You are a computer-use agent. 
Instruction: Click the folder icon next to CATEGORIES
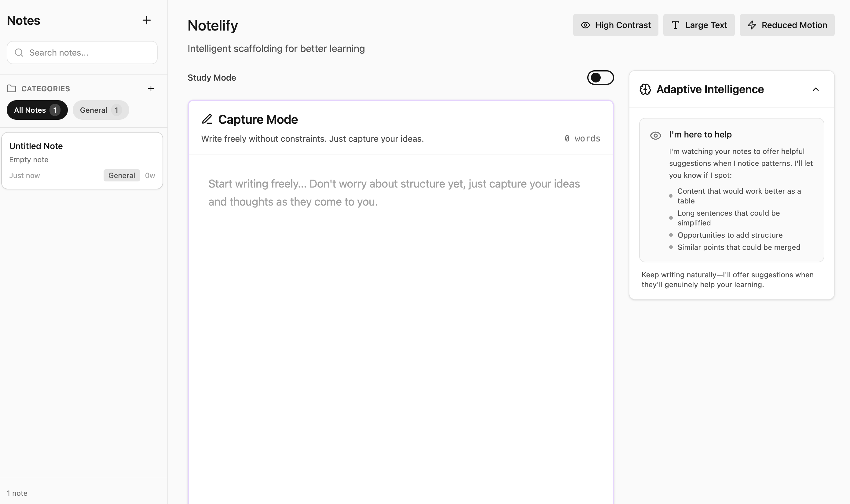pos(12,88)
